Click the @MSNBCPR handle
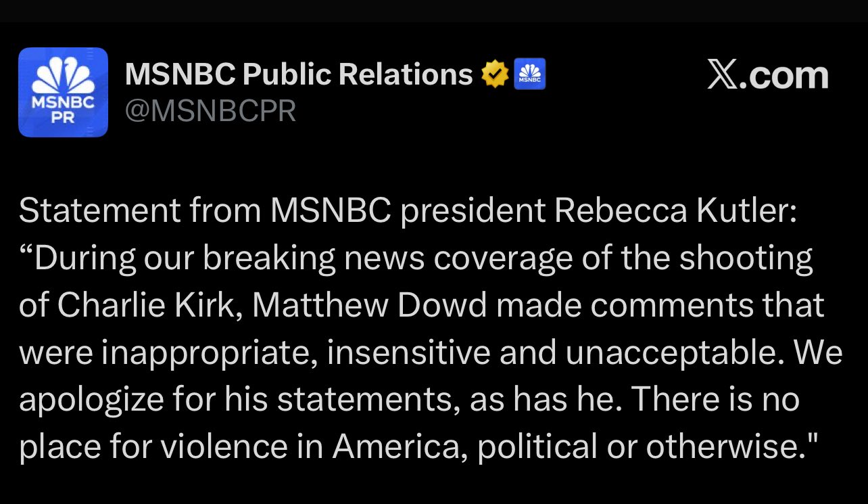The image size is (868, 504). click(210, 110)
